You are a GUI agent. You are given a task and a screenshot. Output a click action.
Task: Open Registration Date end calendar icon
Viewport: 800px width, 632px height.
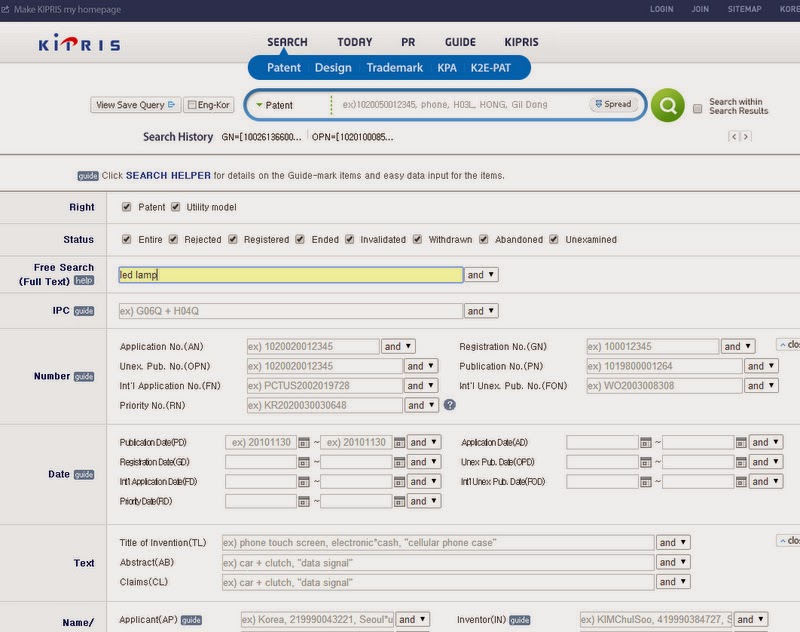point(399,462)
